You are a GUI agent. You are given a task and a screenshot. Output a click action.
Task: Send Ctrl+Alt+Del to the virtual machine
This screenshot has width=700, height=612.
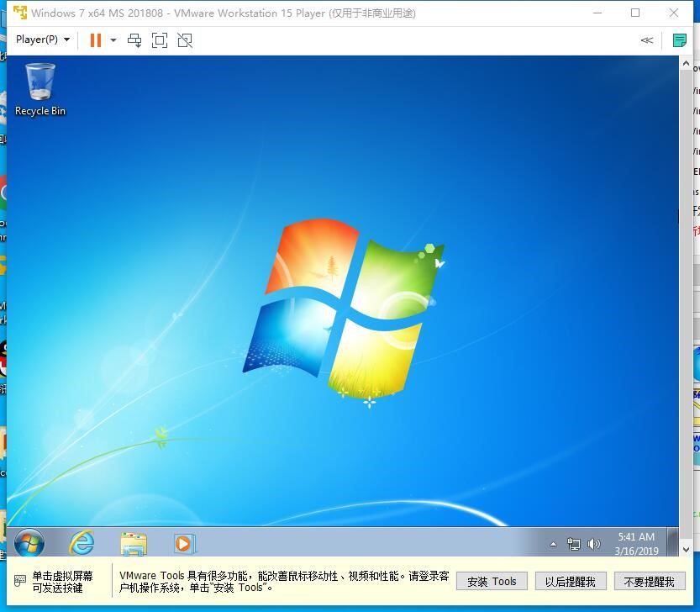(134, 40)
